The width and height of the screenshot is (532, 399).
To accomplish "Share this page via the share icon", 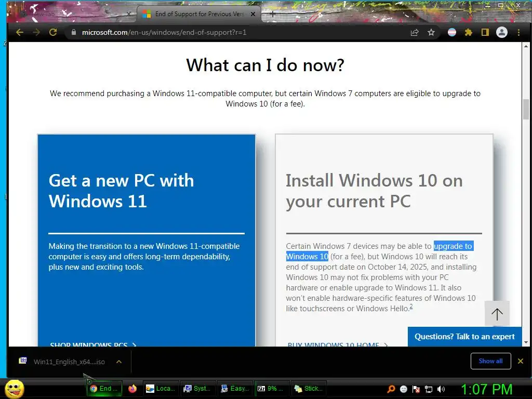I will [414, 33].
